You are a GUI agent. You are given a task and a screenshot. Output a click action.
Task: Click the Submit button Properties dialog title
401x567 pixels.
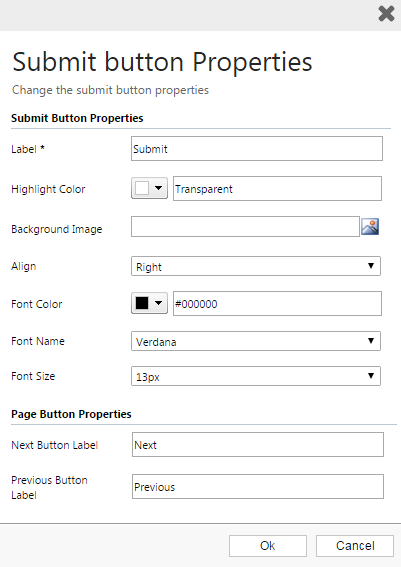coord(162,62)
